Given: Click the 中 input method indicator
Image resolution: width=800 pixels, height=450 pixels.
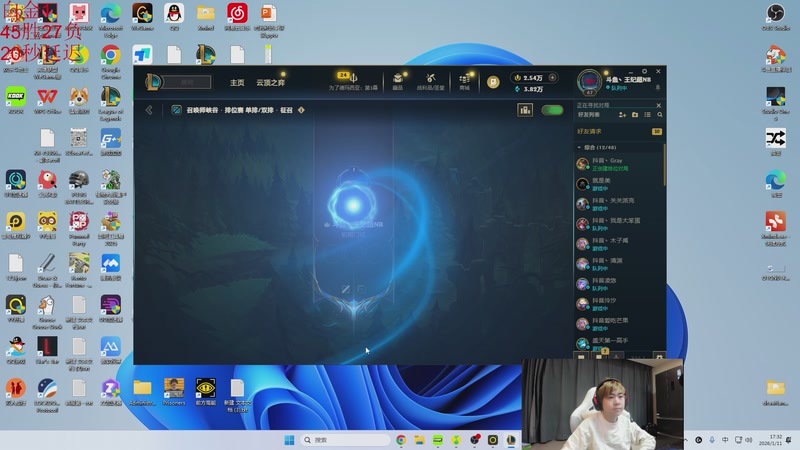Looking at the screenshot, I should click(725, 440).
